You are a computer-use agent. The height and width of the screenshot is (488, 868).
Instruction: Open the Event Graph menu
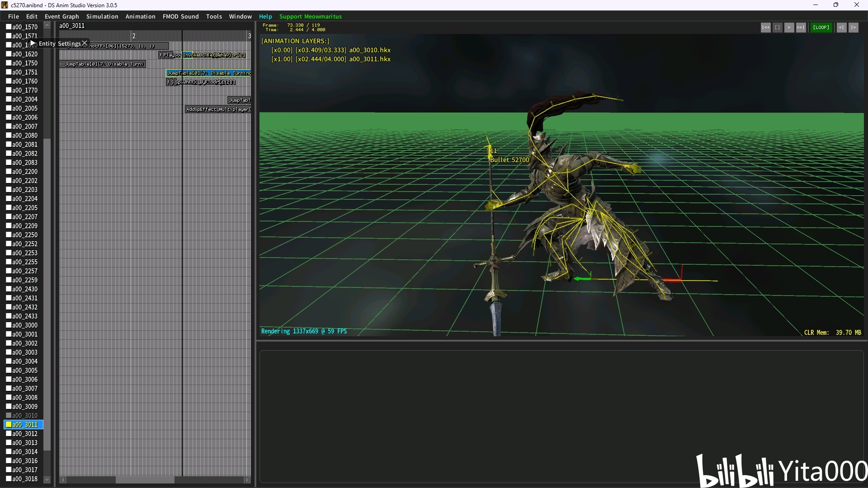click(x=61, y=16)
